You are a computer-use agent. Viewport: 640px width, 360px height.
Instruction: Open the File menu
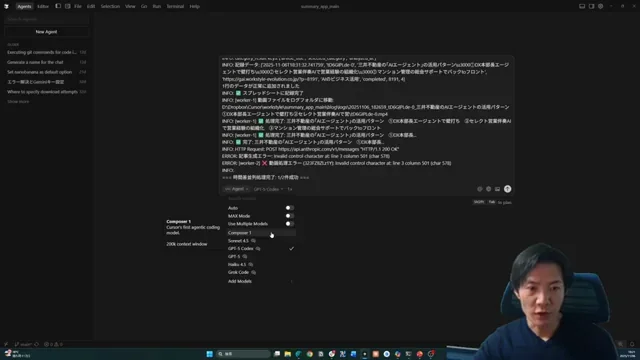(78, 6)
